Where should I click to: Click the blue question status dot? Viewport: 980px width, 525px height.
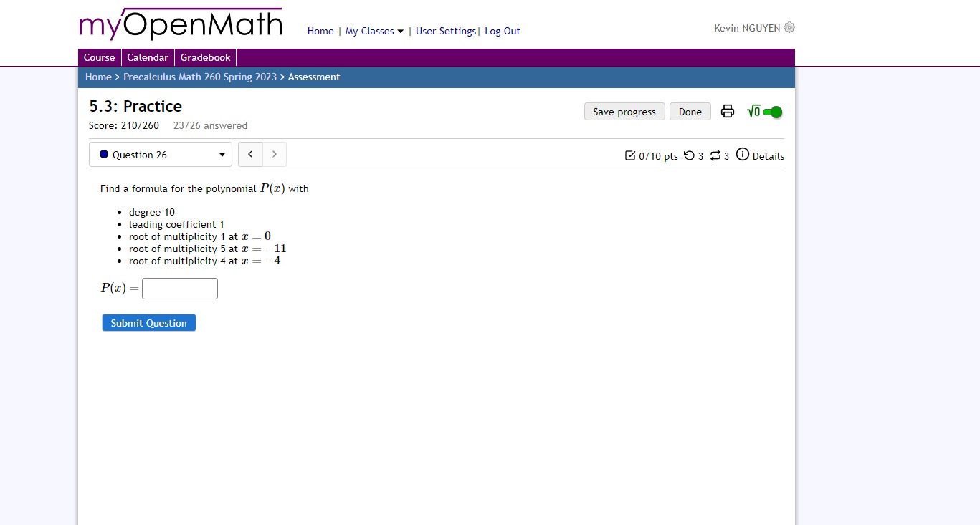click(103, 153)
